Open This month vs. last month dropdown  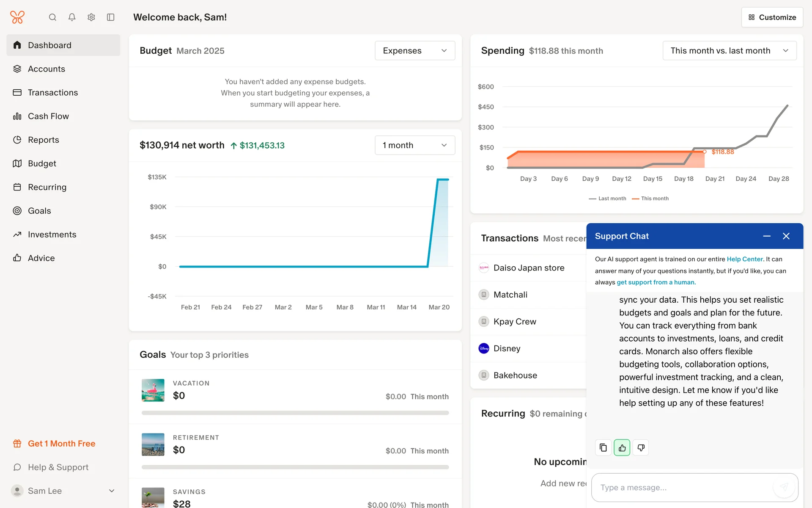tap(729, 51)
